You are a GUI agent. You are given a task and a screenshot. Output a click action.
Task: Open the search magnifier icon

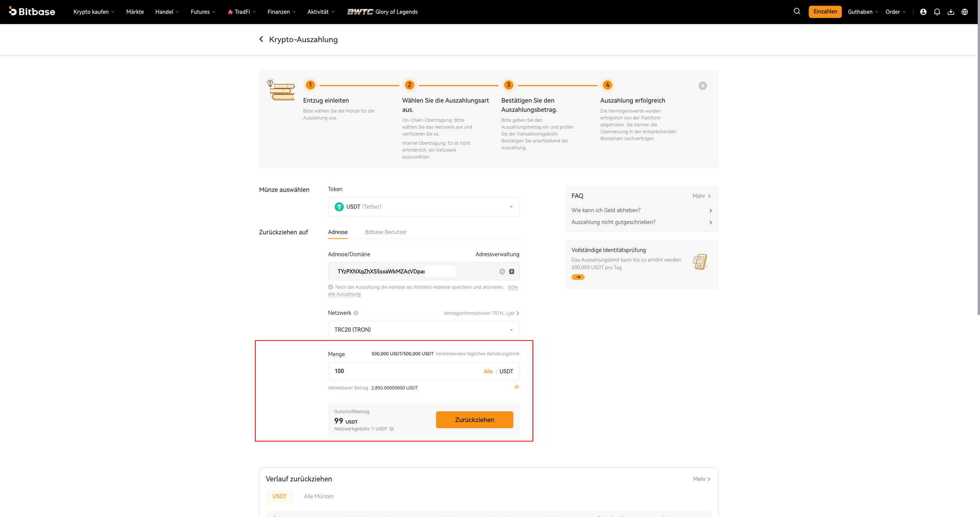[797, 11]
